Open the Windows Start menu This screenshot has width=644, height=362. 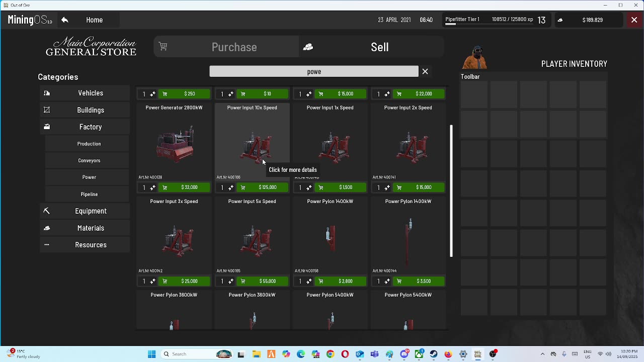click(x=151, y=354)
